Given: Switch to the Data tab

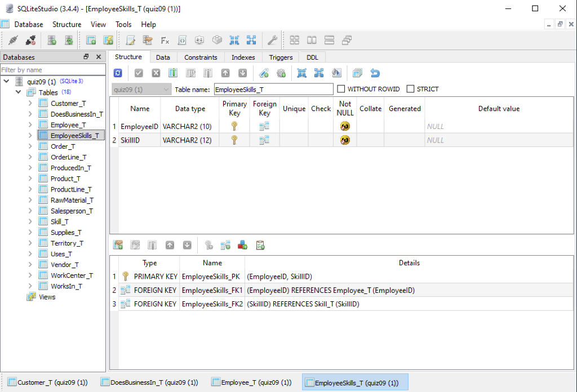Looking at the screenshot, I should coord(163,57).
